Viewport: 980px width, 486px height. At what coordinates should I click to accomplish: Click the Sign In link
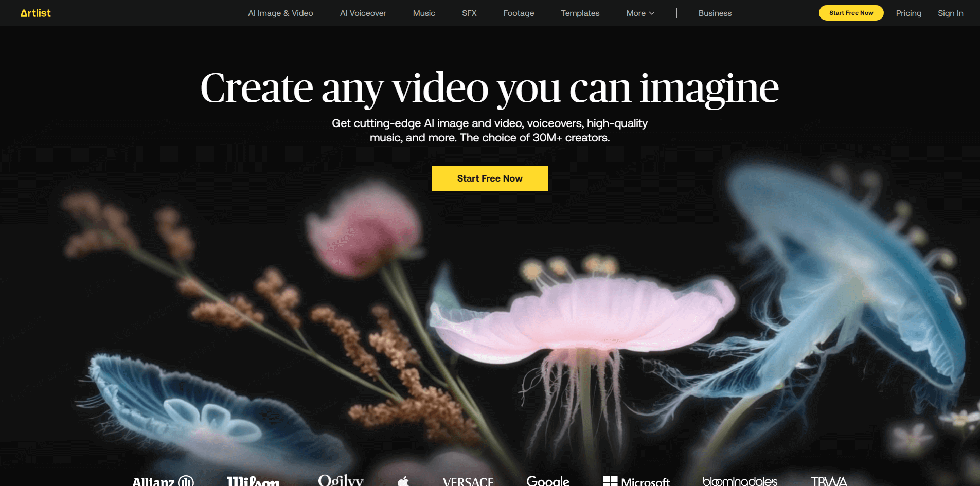point(950,13)
